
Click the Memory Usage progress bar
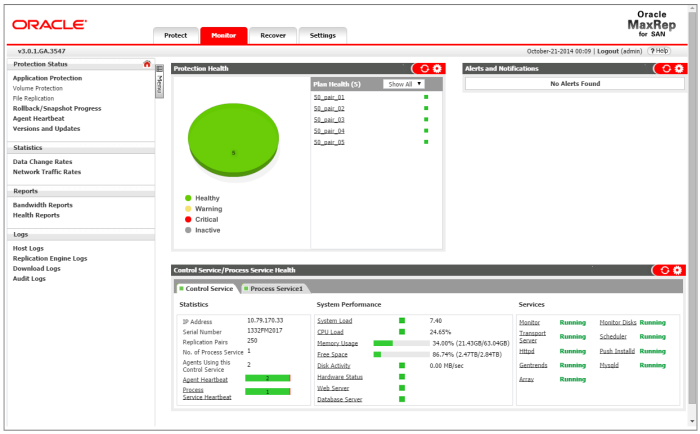point(401,343)
